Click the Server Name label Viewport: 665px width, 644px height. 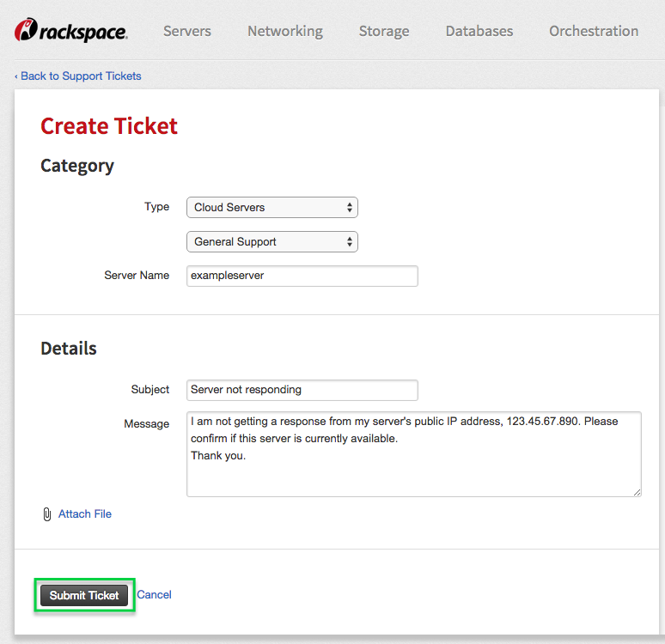click(x=137, y=275)
